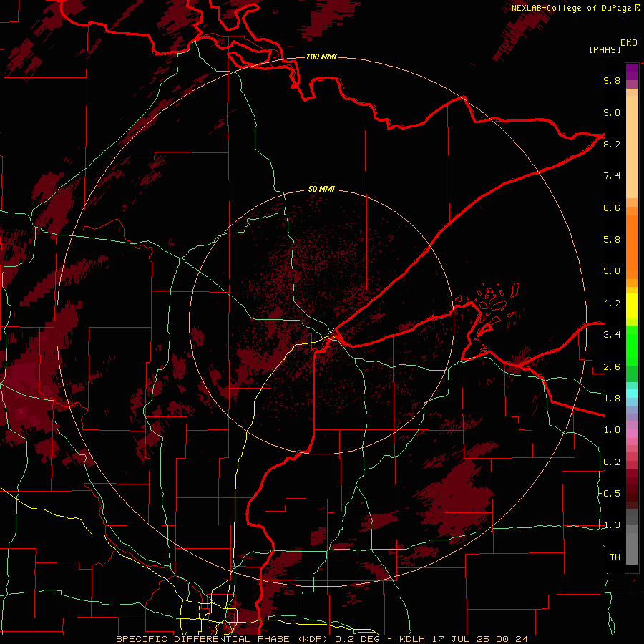Click the NEXLAB-College of DuPage credit text
The image size is (644, 644).
pyautogui.click(x=572, y=8)
